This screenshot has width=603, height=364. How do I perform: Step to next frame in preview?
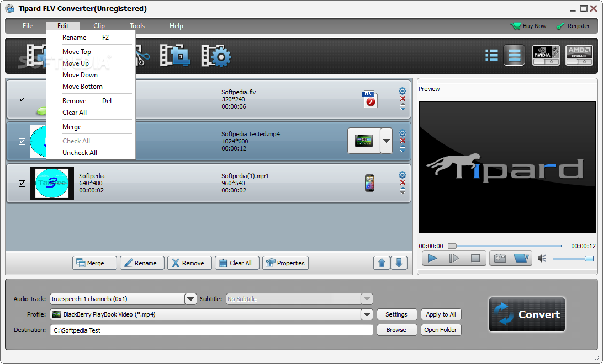[x=454, y=259]
